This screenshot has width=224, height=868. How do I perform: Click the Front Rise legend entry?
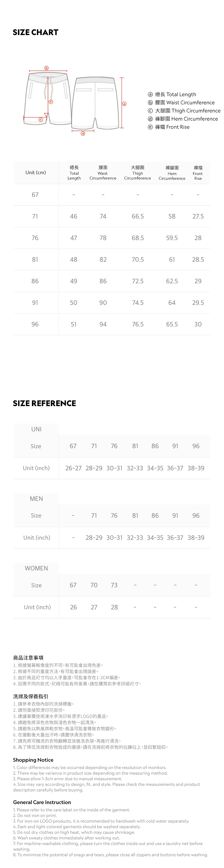pos(169,127)
